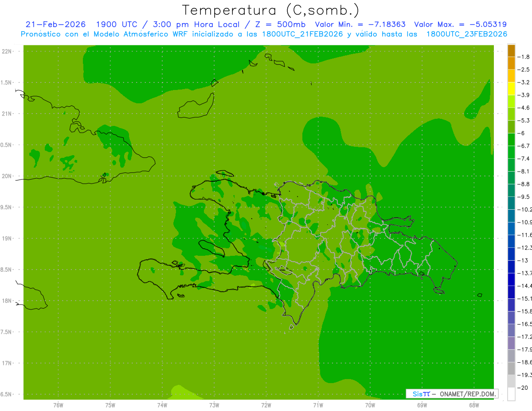Click the '75W' longitude label
The width and height of the screenshot is (532, 411).
pyautogui.click(x=110, y=405)
